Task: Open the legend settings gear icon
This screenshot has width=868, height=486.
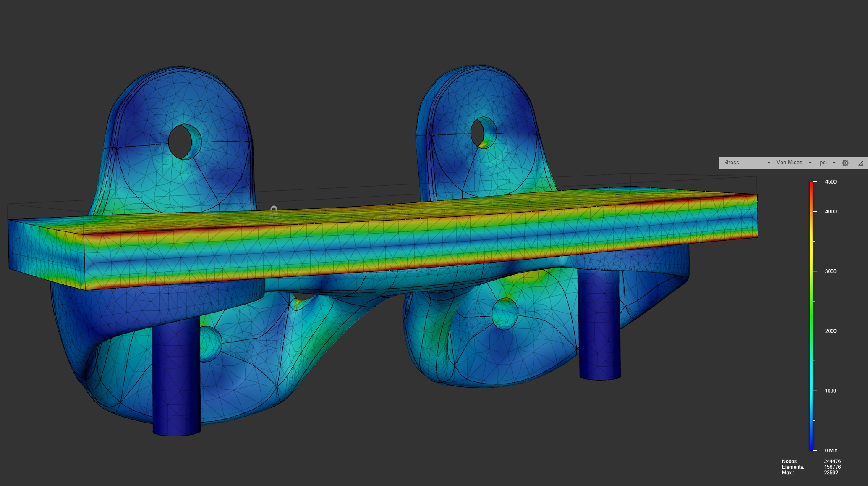Action: [x=845, y=163]
